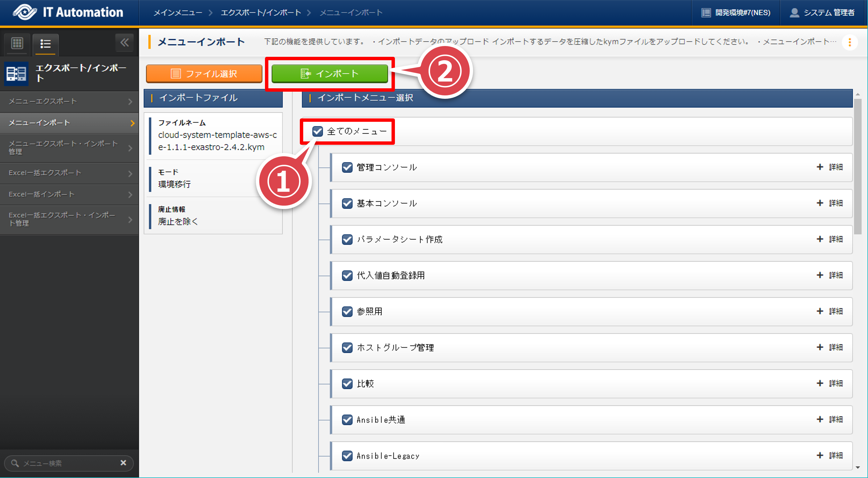Click the IT Automation logo icon

[x=24, y=12]
